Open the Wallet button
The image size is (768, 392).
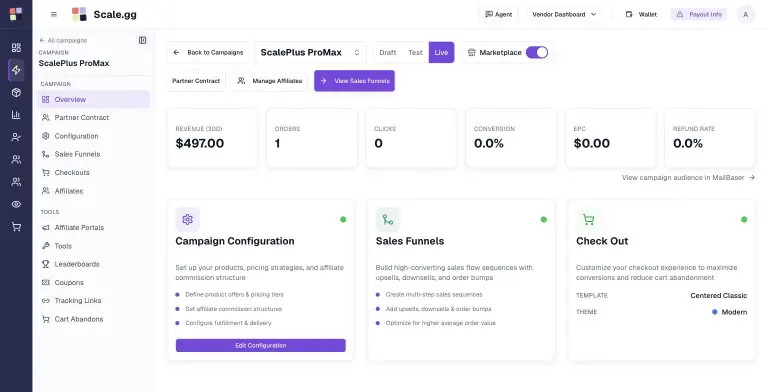click(642, 15)
